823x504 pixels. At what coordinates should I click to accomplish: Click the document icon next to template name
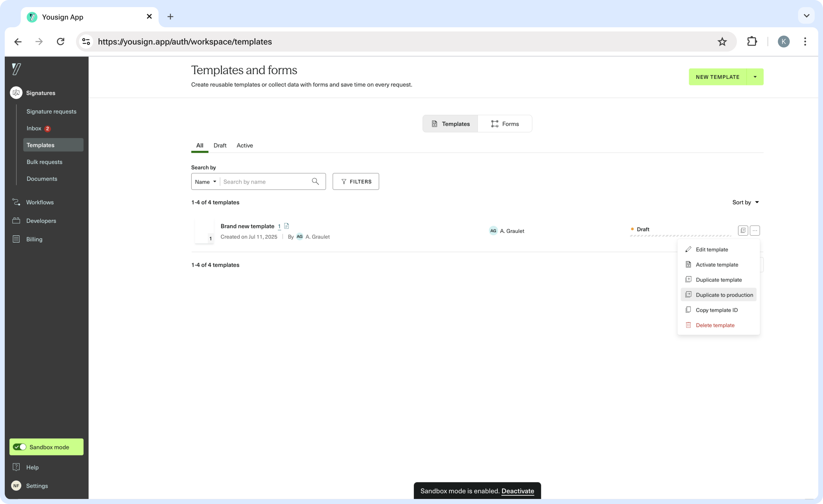pos(286,226)
